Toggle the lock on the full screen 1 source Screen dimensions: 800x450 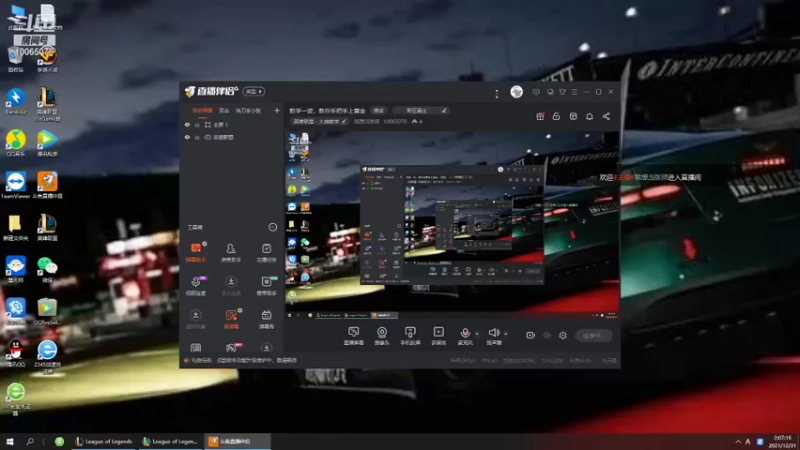(197, 124)
